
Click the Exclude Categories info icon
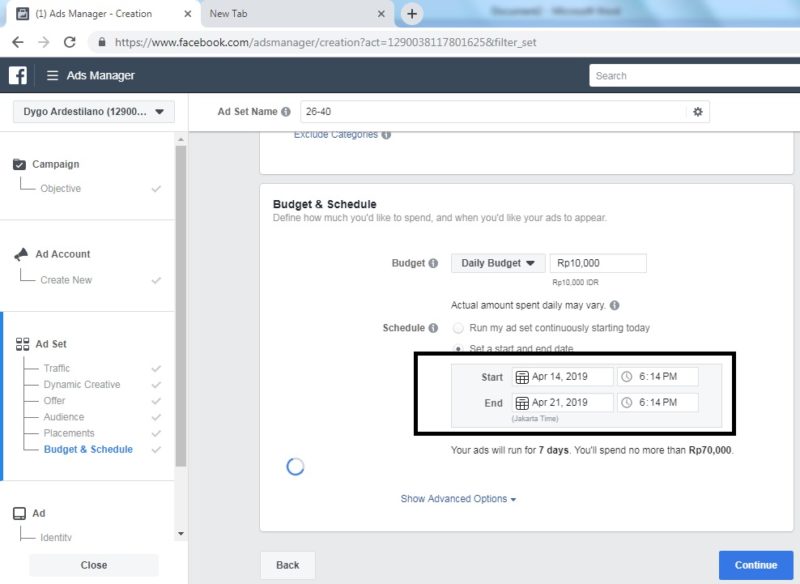pyautogui.click(x=386, y=135)
